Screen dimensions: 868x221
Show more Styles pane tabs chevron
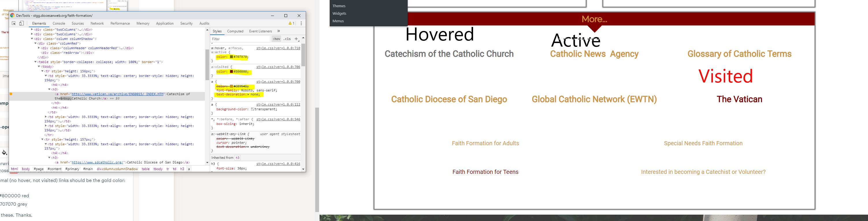[x=279, y=31]
